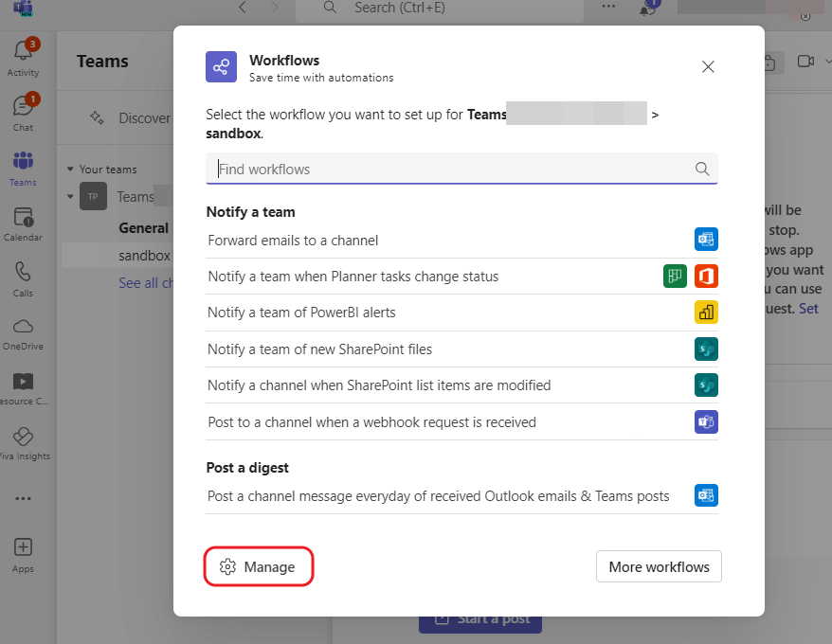Open Activity in the Teams sidebar

click(x=23, y=59)
